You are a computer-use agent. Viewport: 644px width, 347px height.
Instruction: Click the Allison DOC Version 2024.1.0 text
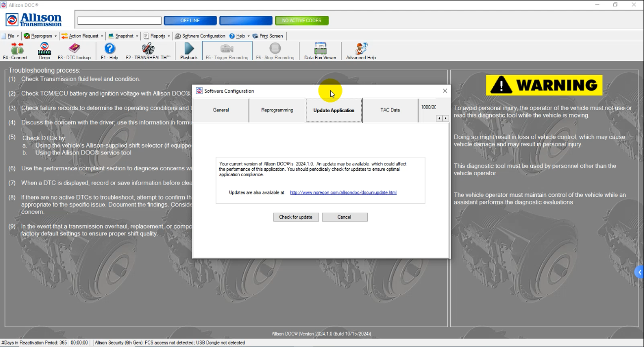[x=321, y=334]
